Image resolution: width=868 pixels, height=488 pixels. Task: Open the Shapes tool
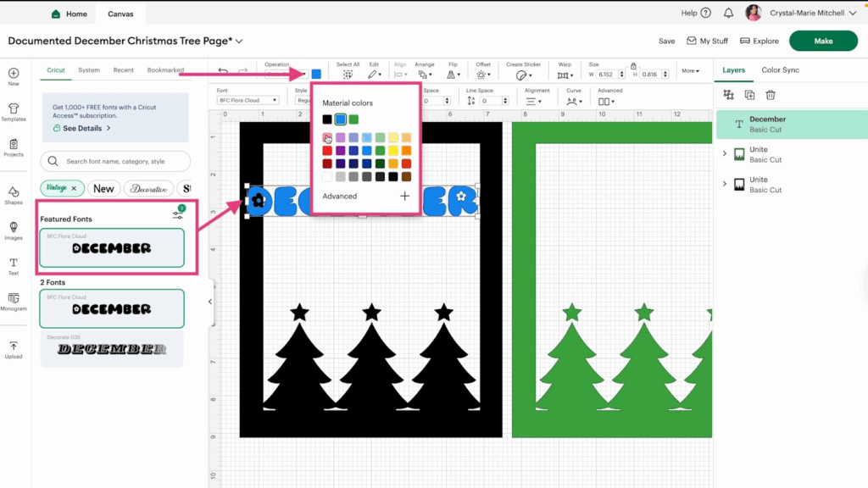click(14, 192)
